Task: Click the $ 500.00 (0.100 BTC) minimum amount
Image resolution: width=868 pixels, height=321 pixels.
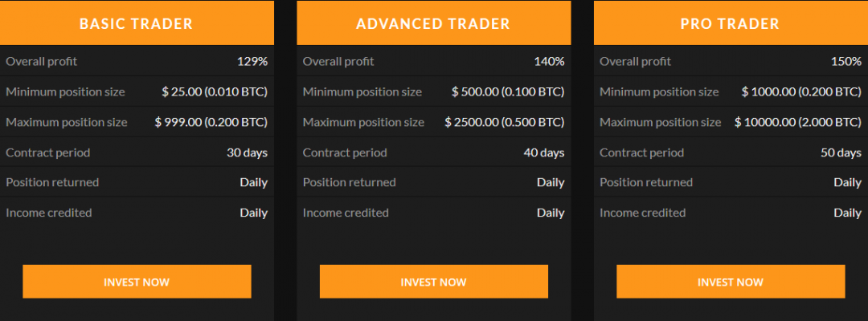Action: [508, 91]
